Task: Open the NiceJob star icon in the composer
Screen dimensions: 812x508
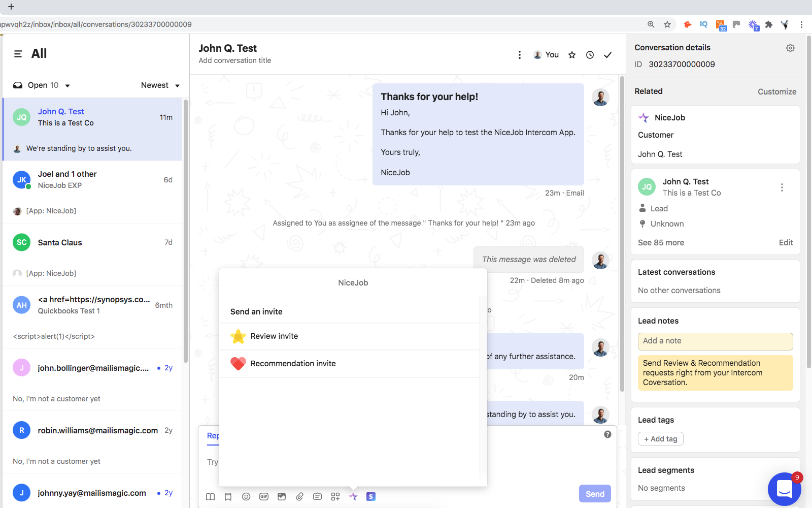Action: pos(353,496)
